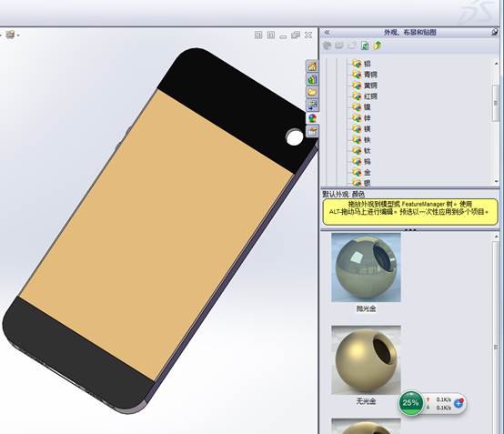
Task: Open the Design Library task pane tab
Action: tap(312, 79)
